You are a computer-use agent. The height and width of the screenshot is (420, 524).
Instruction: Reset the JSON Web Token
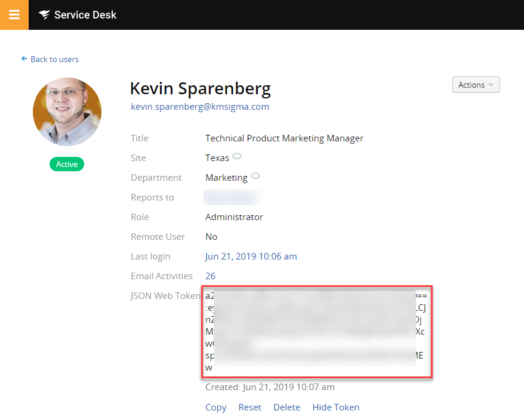pyautogui.click(x=249, y=407)
